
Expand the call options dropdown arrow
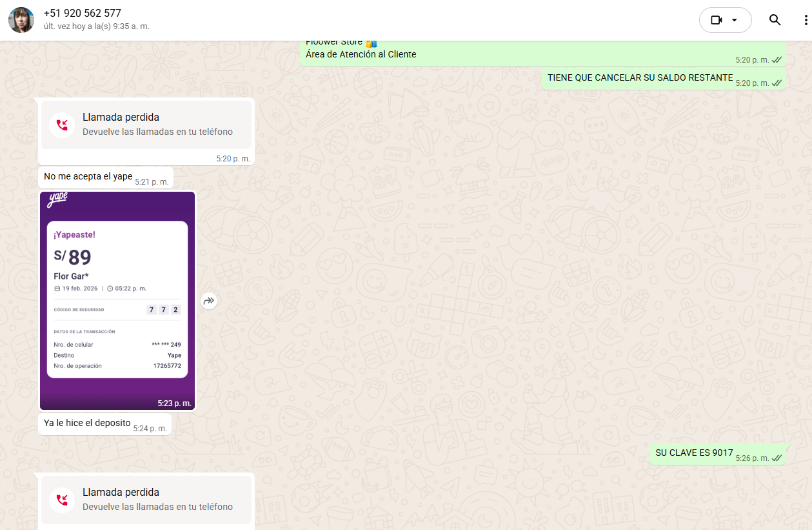pyautogui.click(x=735, y=20)
